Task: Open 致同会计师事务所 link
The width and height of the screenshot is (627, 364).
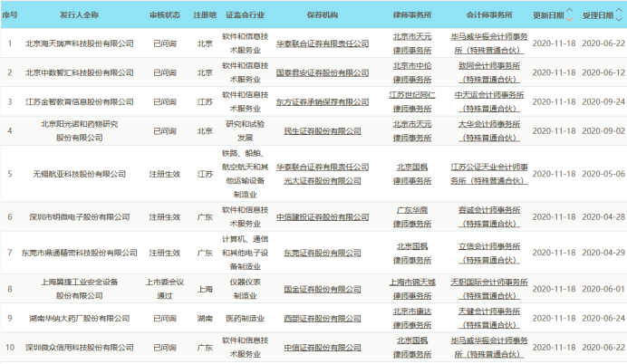Action: pos(489,72)
